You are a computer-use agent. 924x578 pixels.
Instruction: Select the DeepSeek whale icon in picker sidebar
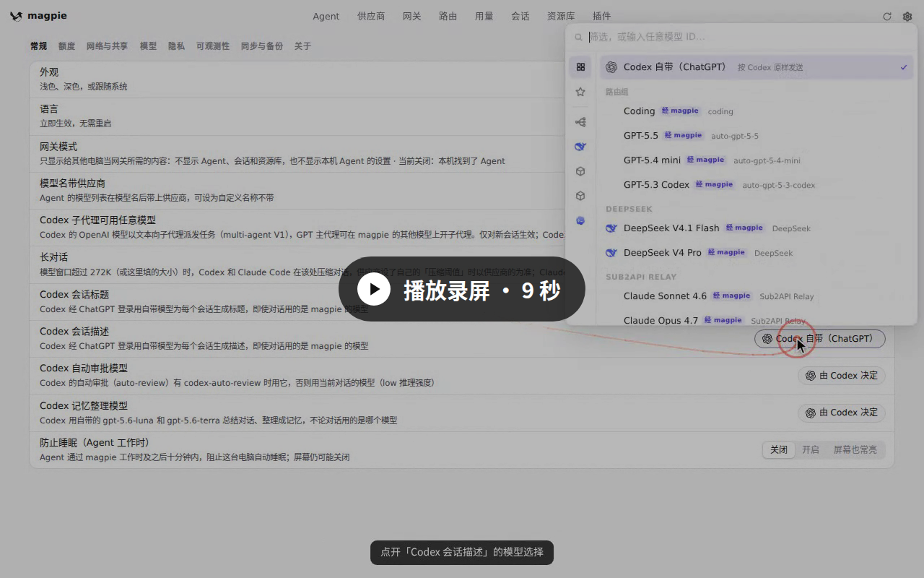(580, 147)
